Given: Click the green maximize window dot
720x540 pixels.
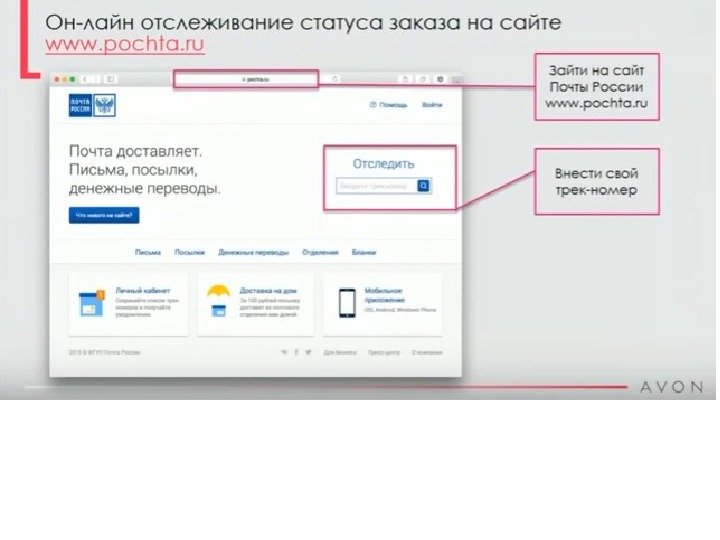Looking at the screenshot, I should click(x=73, y=79).
